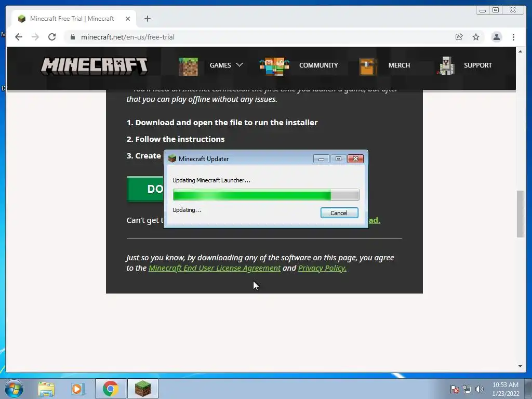Open Windows Explorer from the taskbar
Viewport: 532px width, 399px height.
[46, 389]
